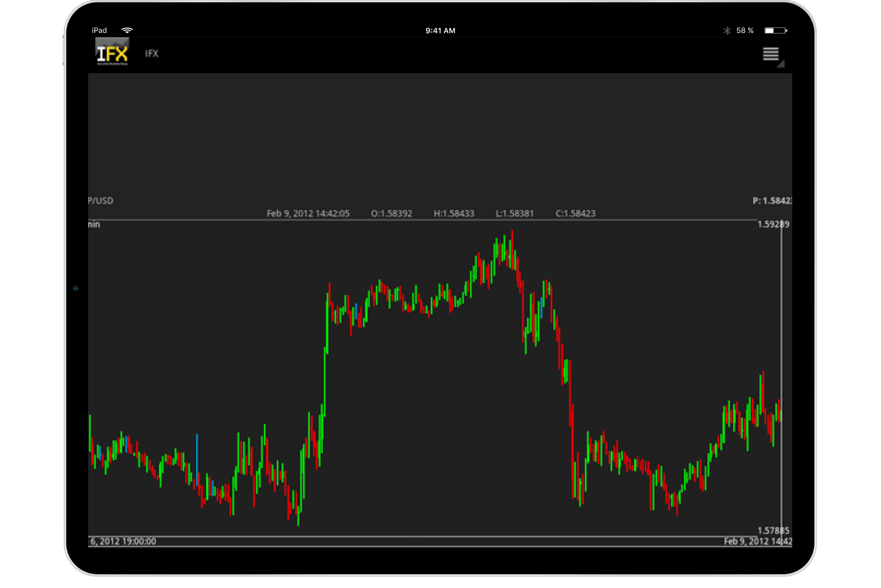This screenshot has height=588, width=881.
Task: Tap the Wi-Fi icon in status bar
Action: pyautogui.click(x=128, y=29)
